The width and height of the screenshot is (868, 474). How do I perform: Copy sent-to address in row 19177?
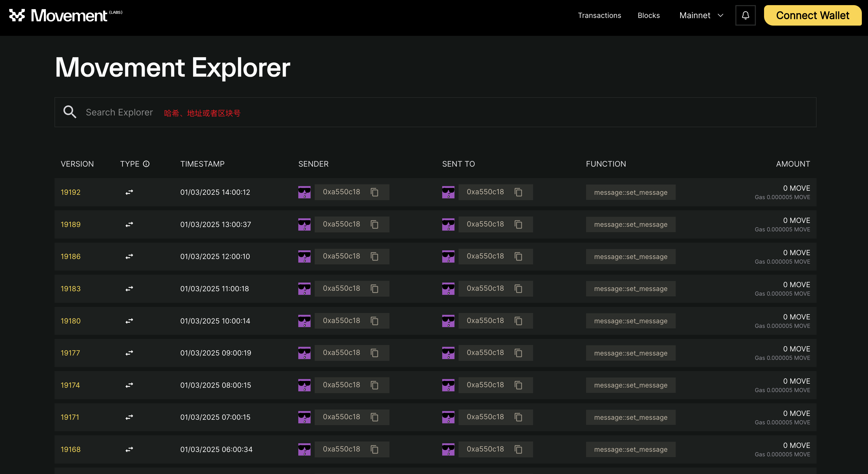(x=518, y=353)
